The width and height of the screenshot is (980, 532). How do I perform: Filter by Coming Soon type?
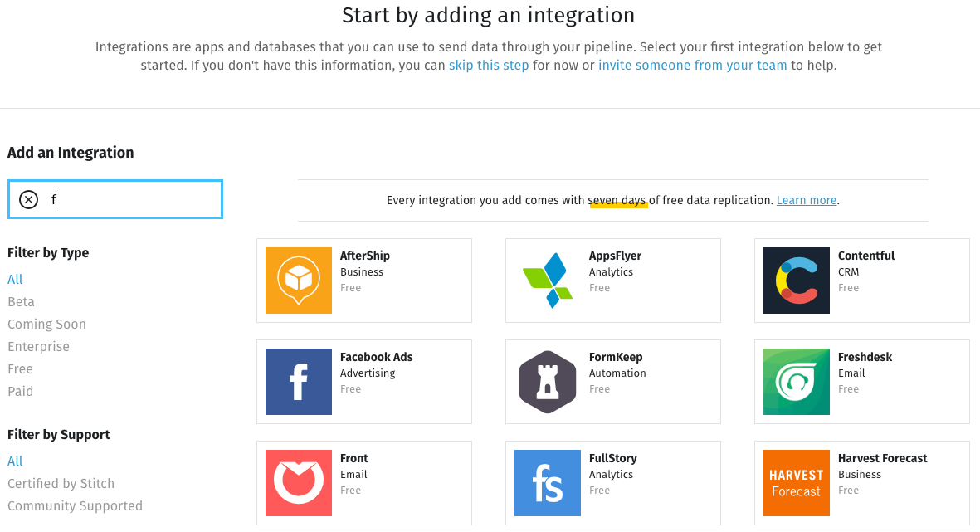tap(46, 324)
